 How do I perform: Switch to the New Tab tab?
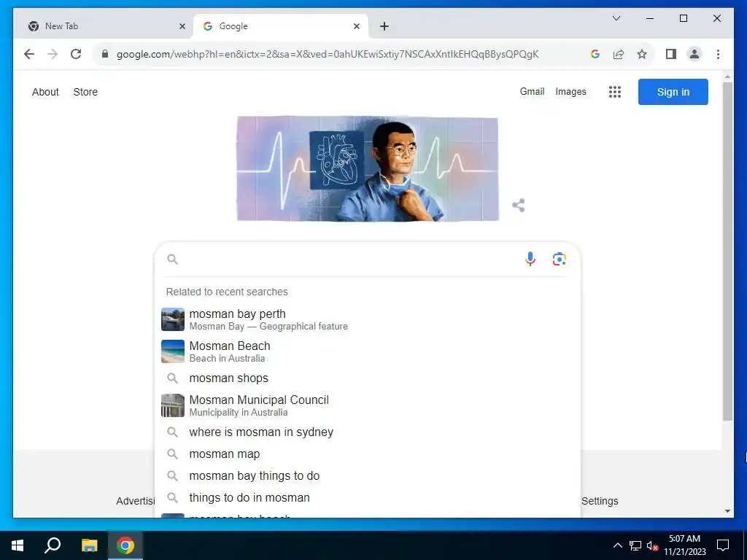102,26
